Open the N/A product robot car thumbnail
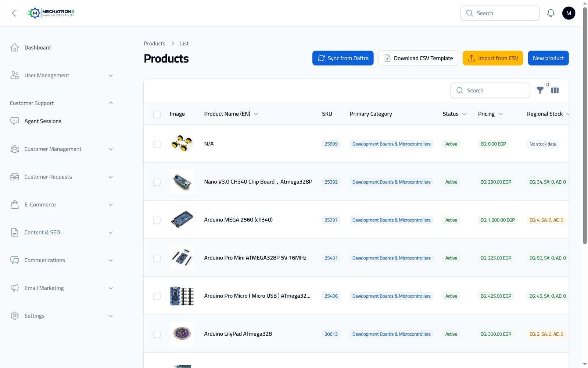Screen dimensions: 588x368 [x=182, y=144]
